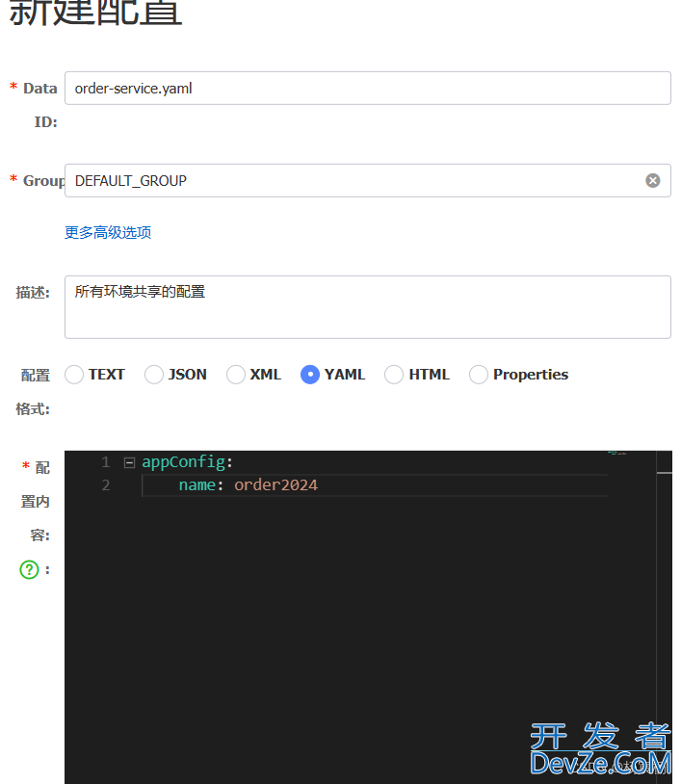681x784 pixels.
Task: Click the editor vertical scrollbar track
Action: 665,617
